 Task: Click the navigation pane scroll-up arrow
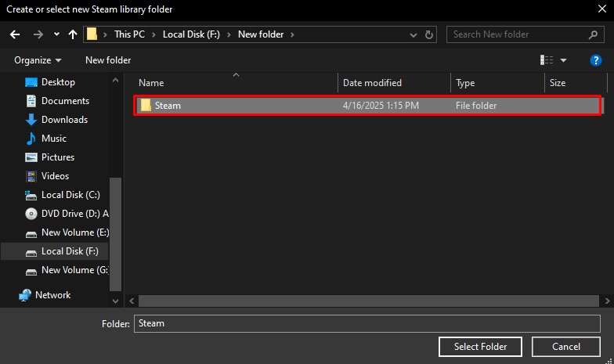coord(116,80)
